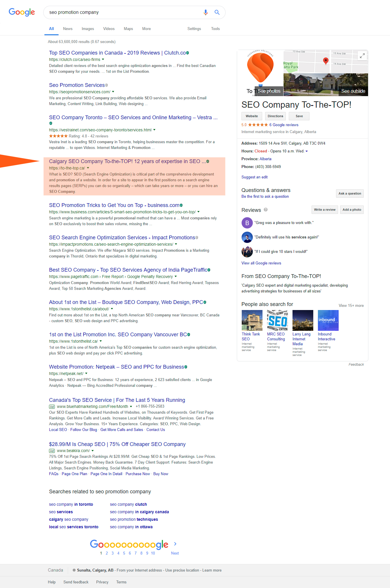Click the Next results page link
Viewport: 390px width, 588px height.
click(x=175, y=553)
